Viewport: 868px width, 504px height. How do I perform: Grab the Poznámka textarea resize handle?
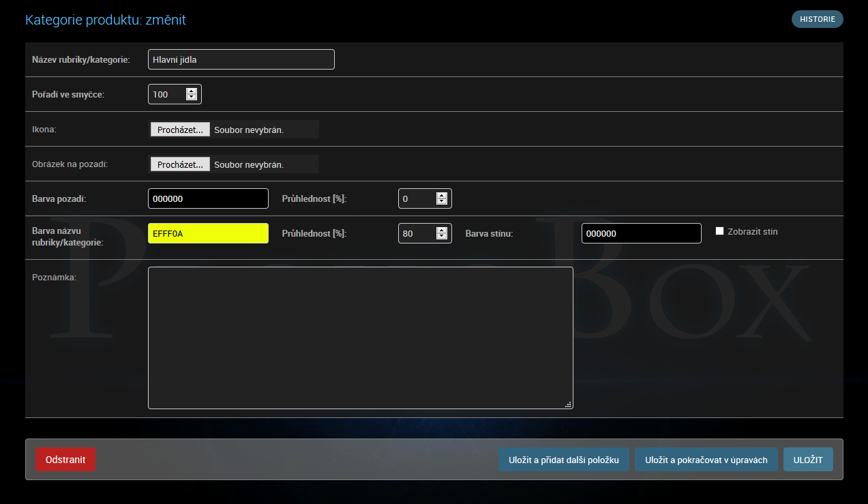569,404
